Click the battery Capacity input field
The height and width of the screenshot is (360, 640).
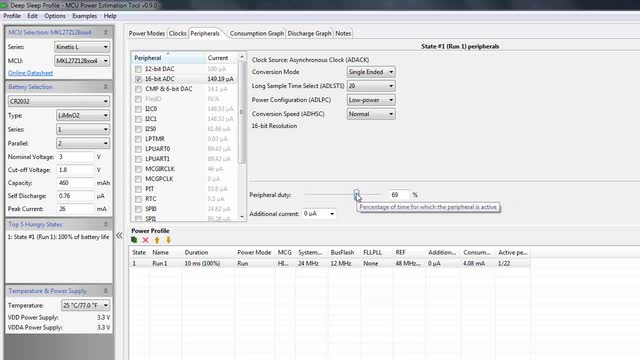[x=75, y=183]
